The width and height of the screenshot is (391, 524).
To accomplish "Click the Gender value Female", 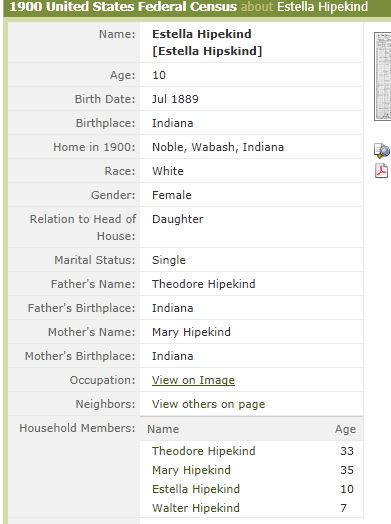I will (x=172, y=195).
